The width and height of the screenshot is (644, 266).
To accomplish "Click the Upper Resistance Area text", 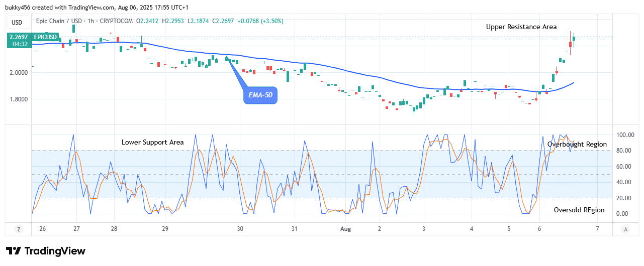I will click(x=521, y=27).
